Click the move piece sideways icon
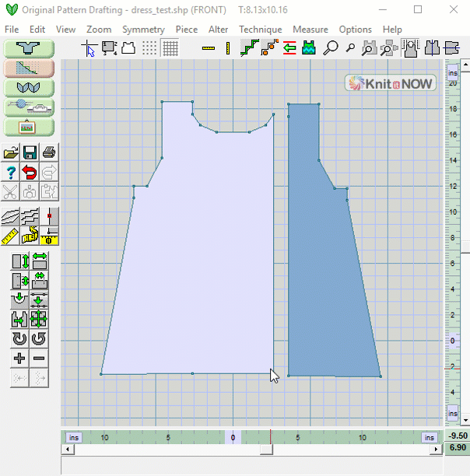The height and width of the screenshot is (476, 470). pos(20,320)
